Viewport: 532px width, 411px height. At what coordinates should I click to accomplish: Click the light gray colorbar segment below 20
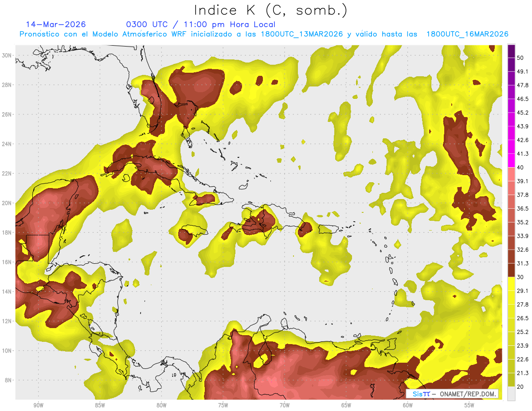click(x=511, y=394)
